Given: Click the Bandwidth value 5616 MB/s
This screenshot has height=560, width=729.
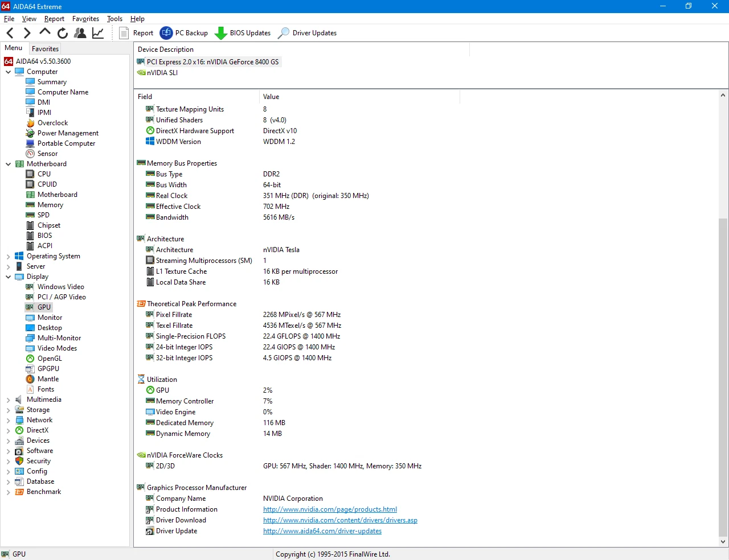Looking at the screenshot, I should coord(279,217).
